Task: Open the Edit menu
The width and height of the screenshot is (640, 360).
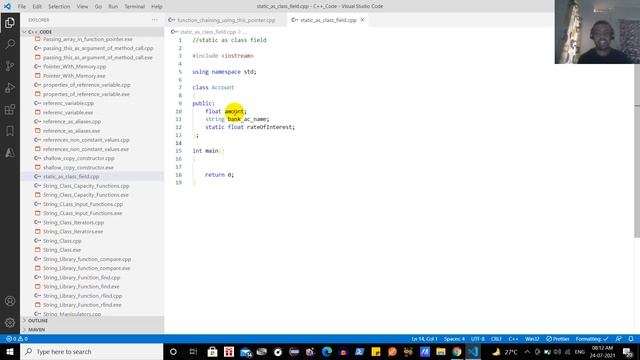Action: pyautogui.click(x=37, y=7)
